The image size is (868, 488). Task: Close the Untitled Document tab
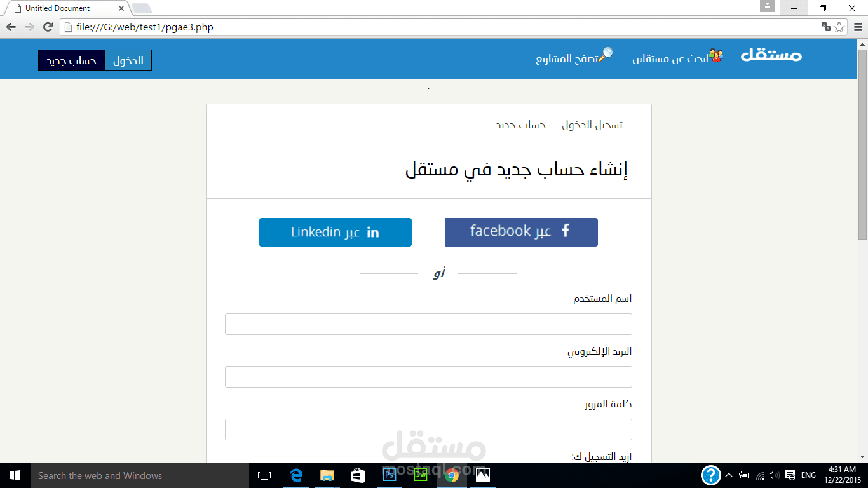(121, 8)
